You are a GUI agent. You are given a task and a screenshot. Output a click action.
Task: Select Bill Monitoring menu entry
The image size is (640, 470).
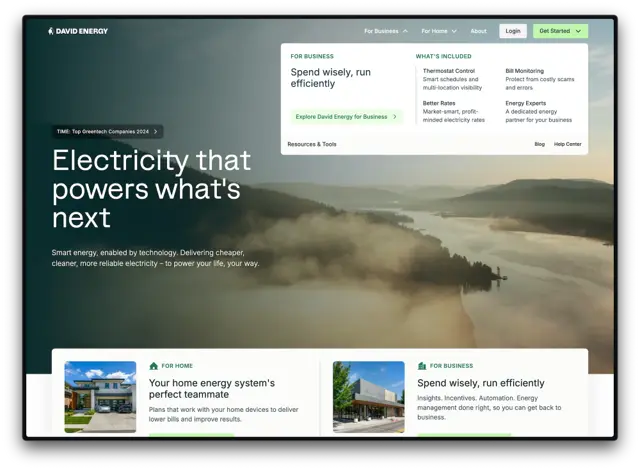click(540, 79)
